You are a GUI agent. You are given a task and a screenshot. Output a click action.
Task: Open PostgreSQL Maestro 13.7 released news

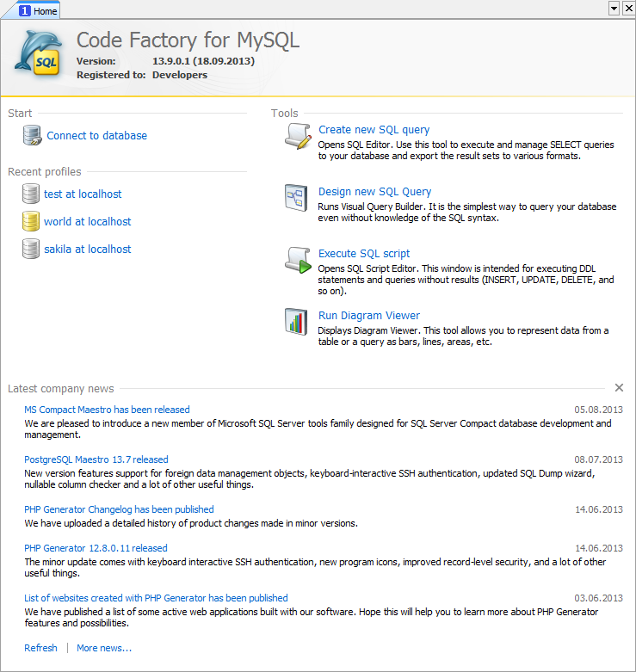(x=96, y=459)
